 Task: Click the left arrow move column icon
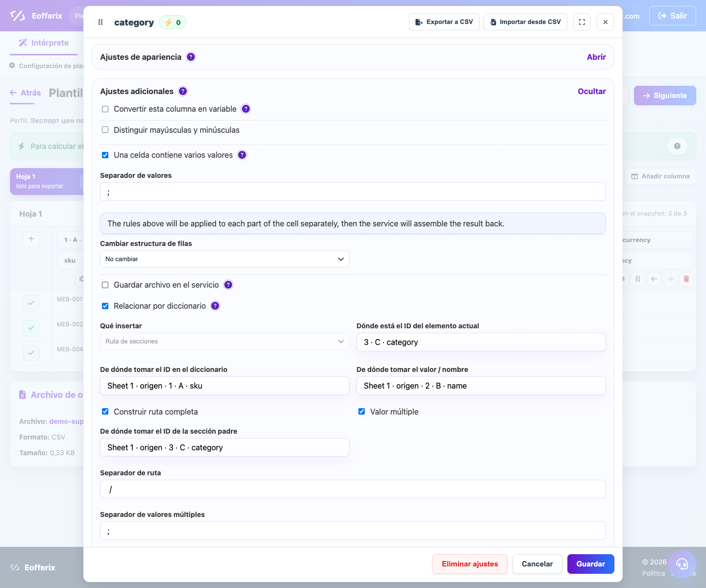654,279
